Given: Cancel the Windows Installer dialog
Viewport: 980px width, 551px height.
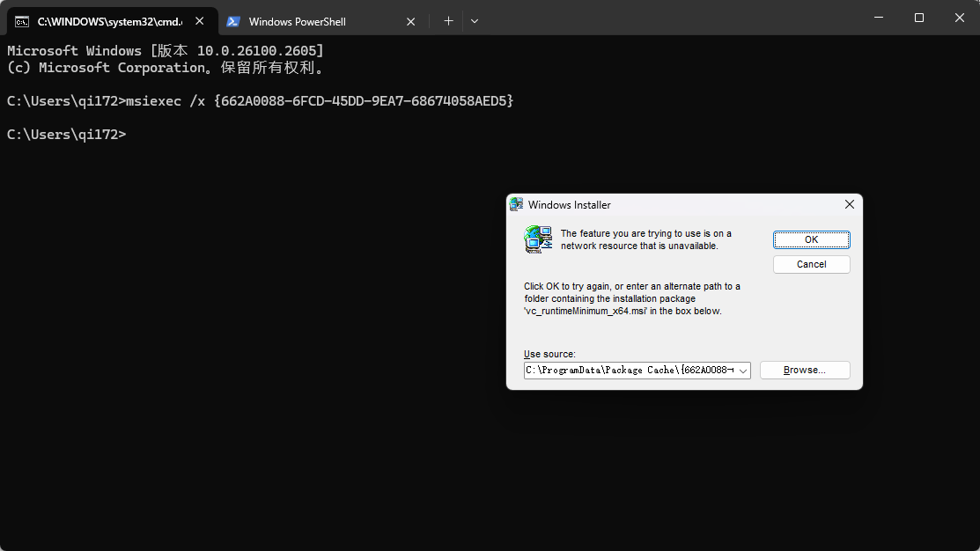Looking at the screenshot, I should point(811,264).
